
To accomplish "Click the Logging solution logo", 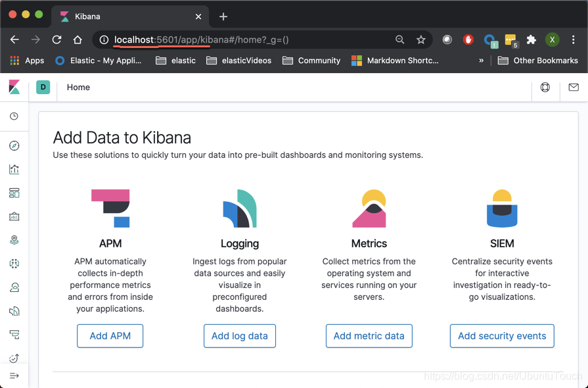I will (240, 208).
